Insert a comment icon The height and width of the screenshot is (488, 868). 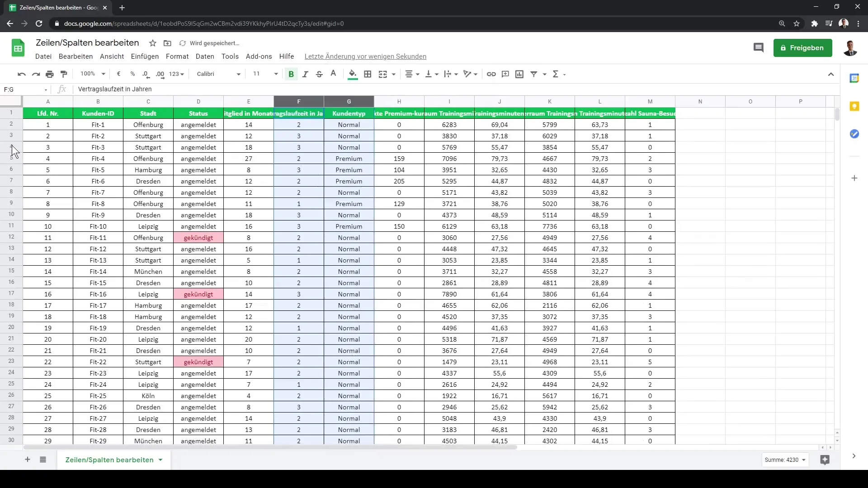(505, 74)
